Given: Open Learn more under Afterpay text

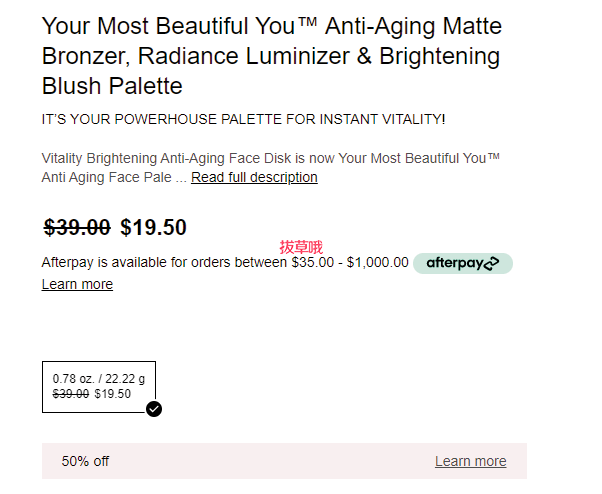Looking at the screenshot, I should click(77, 284).
